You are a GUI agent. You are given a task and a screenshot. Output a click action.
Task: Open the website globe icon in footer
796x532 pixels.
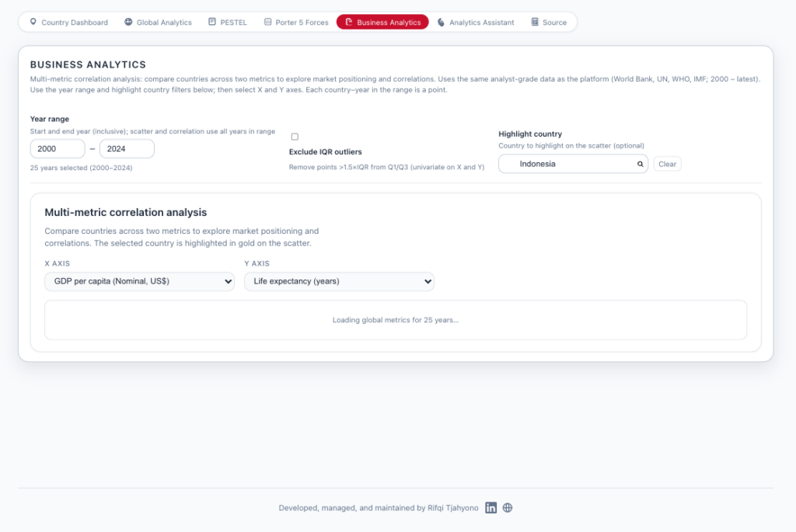click(508, 508)
